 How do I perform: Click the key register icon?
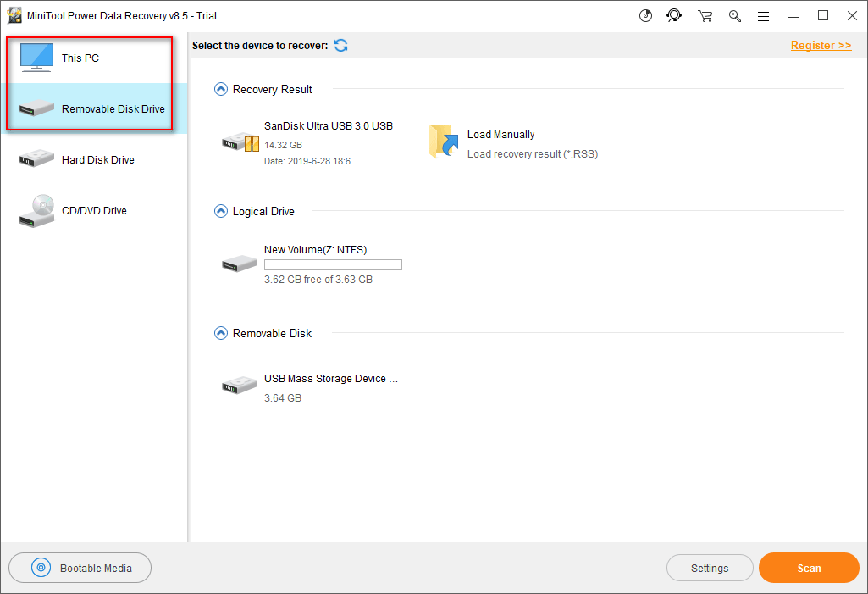tap(734, 15)
